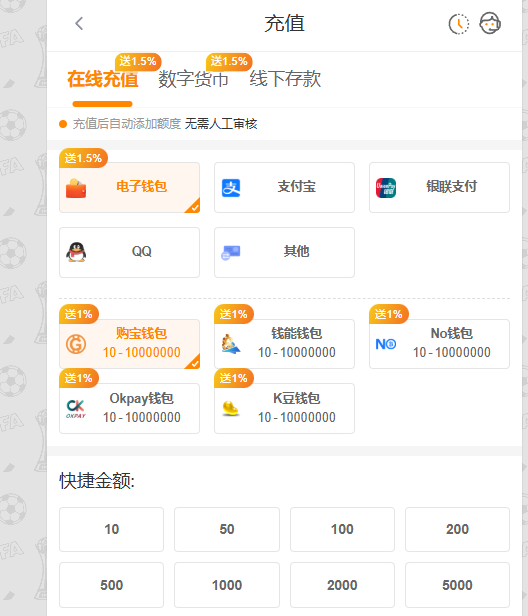
Task: Select 银联支付 payment method
Action: coord(439,187)
